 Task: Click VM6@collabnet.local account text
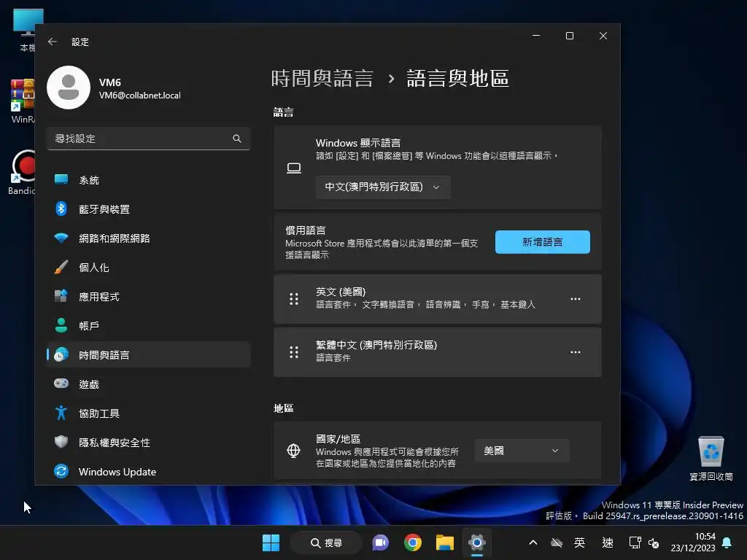(x=140, y=96)
